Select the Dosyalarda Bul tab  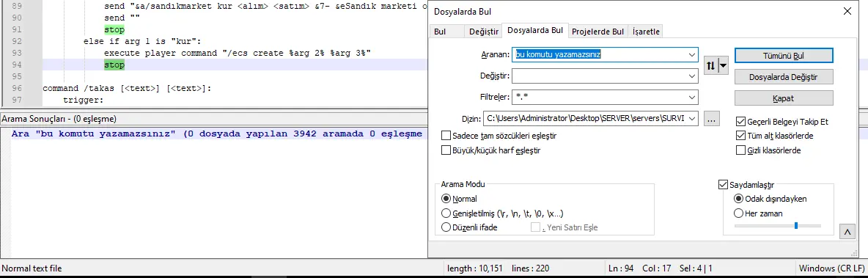tap(535, 31)
